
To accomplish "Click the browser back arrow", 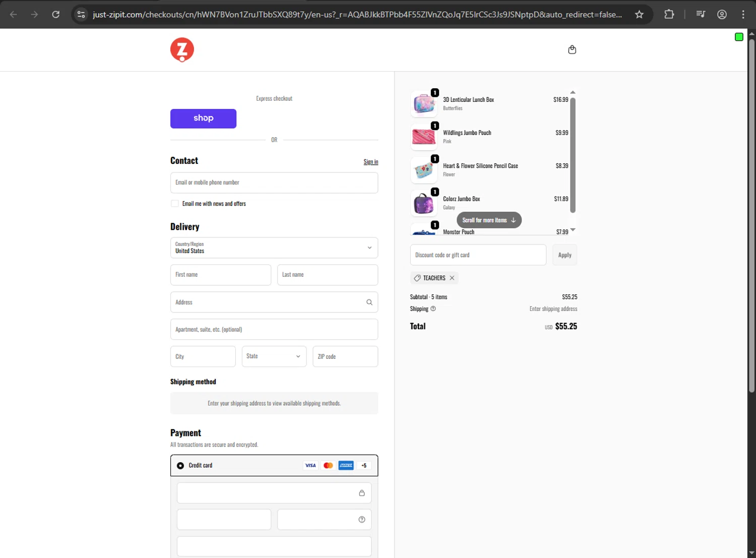I will tap(14, 14).
